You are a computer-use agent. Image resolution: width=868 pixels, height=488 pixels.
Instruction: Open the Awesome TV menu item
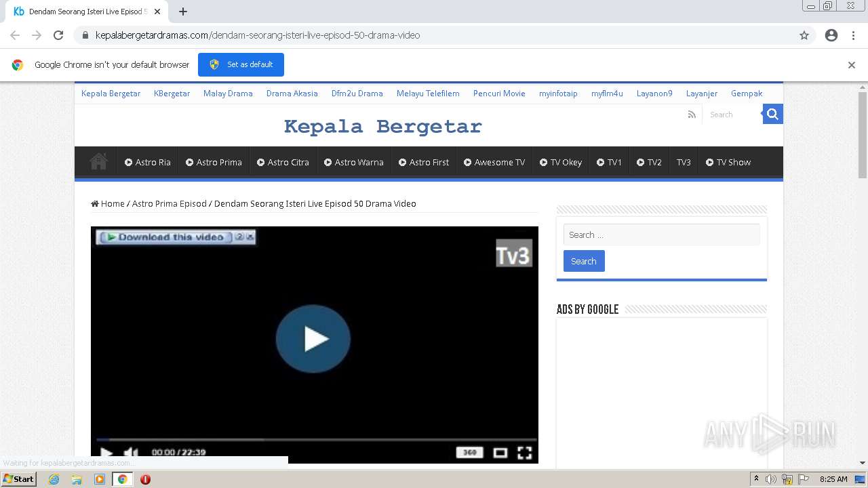(494, 162)
